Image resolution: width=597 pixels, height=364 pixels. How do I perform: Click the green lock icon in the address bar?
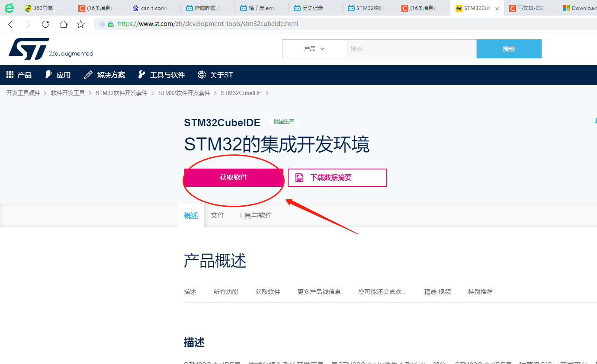[x=111, y=24]
